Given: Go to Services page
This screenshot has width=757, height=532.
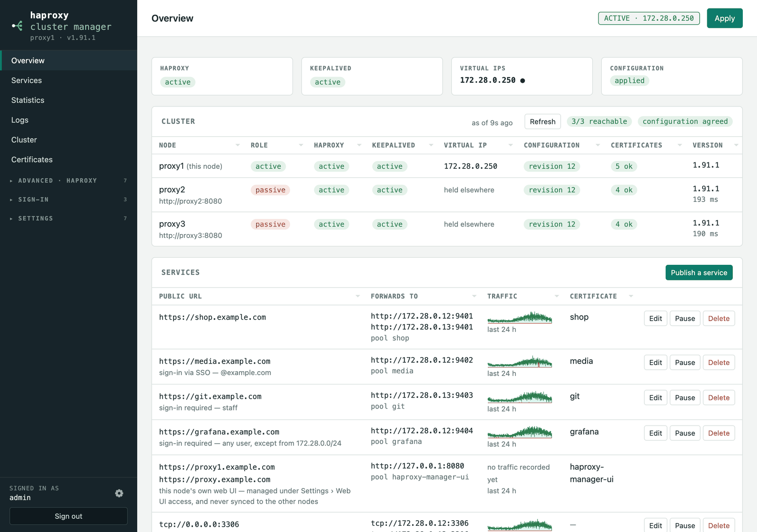Looking at the screenshot, I should pyautogui.click(x=69, y=80).
